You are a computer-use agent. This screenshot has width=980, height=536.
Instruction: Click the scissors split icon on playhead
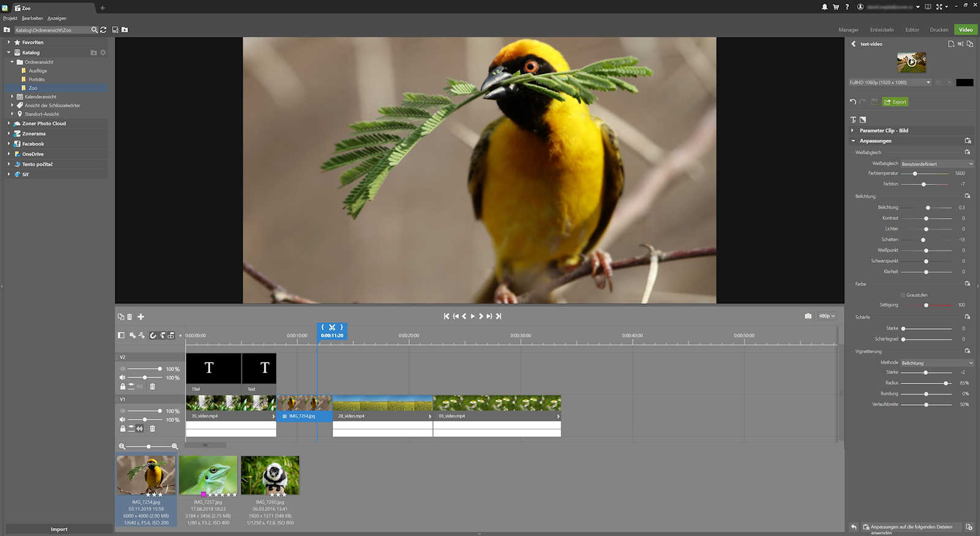point(332,328)
